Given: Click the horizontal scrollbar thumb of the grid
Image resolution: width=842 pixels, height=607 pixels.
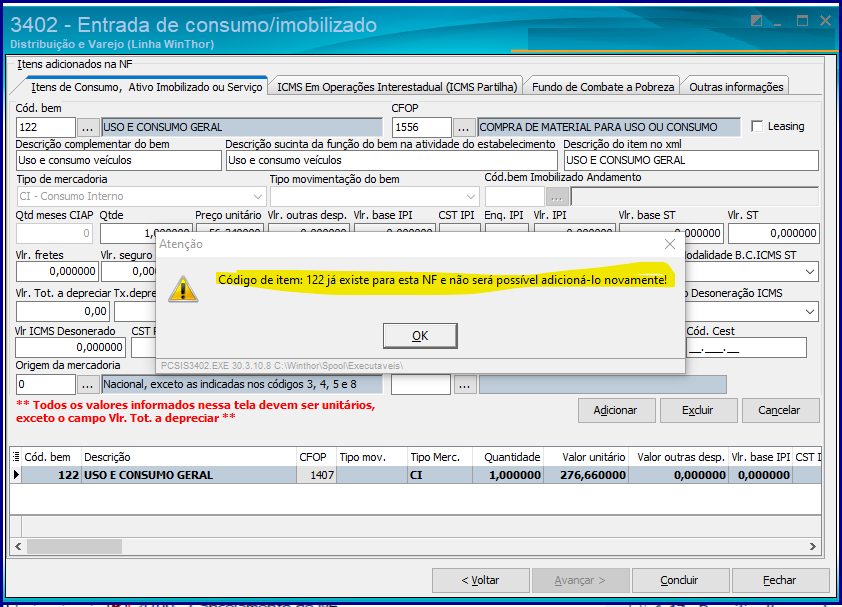Looking at the screenshot, I should 75,546.
